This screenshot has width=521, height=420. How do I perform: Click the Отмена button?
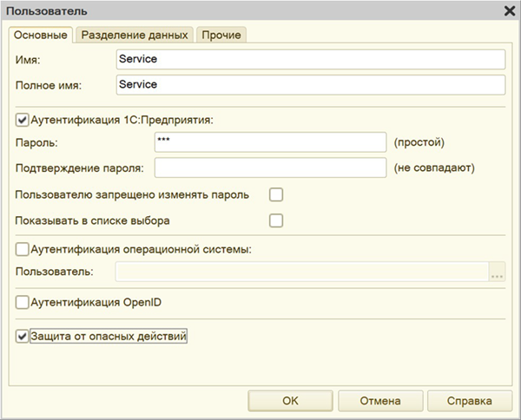(x=380, y=401)
